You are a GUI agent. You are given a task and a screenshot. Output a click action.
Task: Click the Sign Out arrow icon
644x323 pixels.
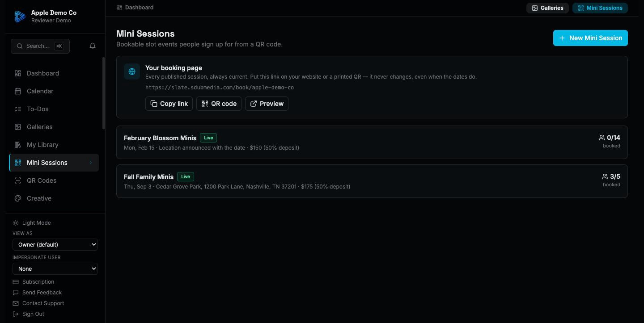(x=16, y=314)
